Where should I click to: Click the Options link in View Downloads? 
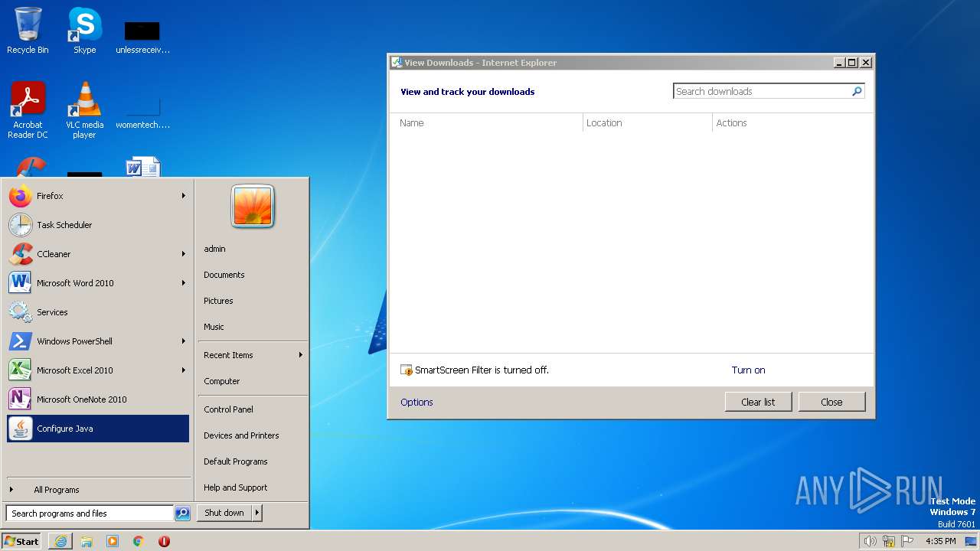pyautogui.click(x=416, y=402)
